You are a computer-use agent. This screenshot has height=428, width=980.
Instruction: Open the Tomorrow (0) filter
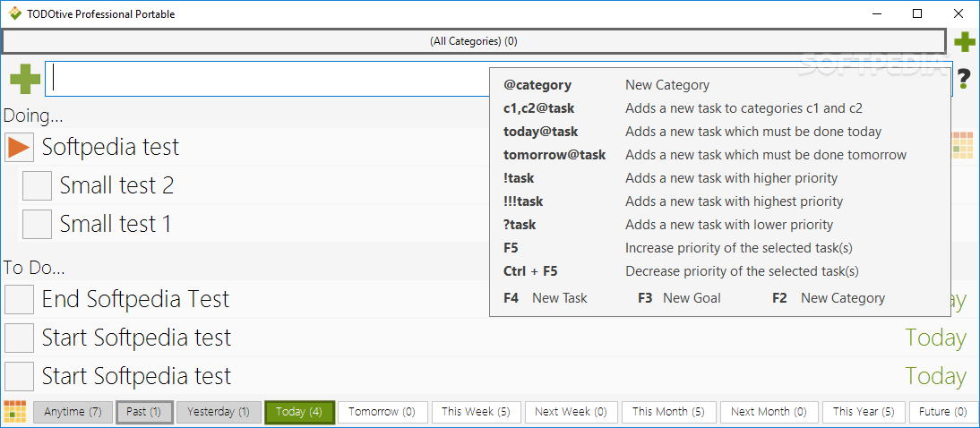(x=383, y=412)
